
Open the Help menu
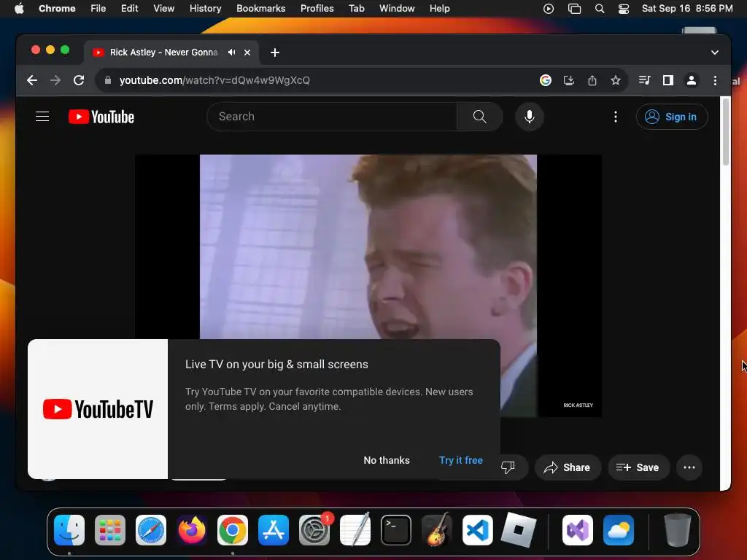(439, 9)
